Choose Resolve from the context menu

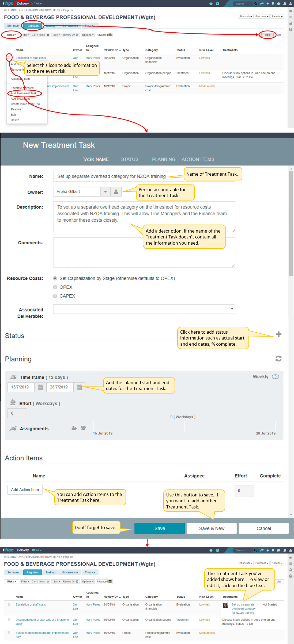[16, 109]
